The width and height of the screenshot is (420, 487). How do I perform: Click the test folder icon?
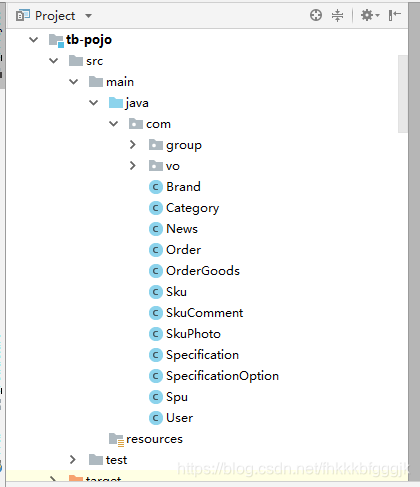click(x=96, y=460)
